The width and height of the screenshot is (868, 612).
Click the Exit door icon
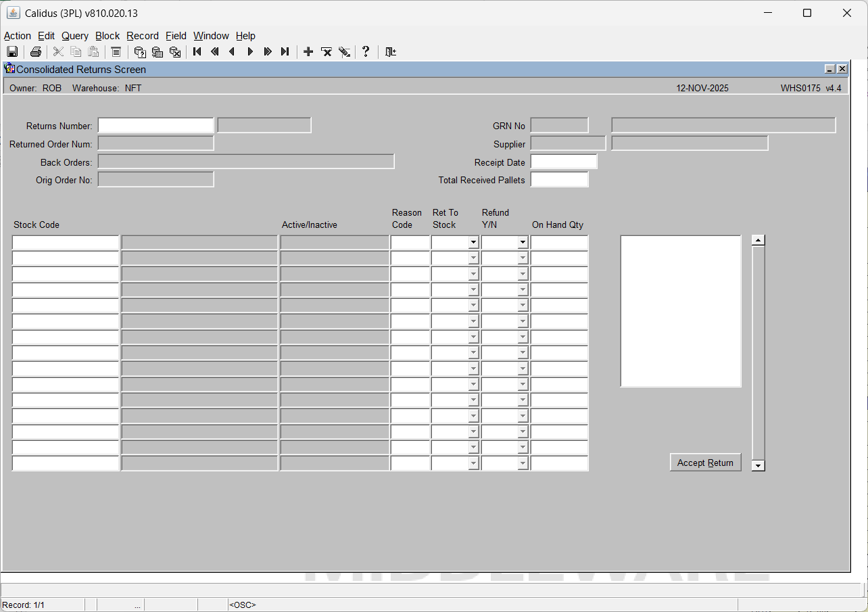pyautogui.click(x=391, y=52)
